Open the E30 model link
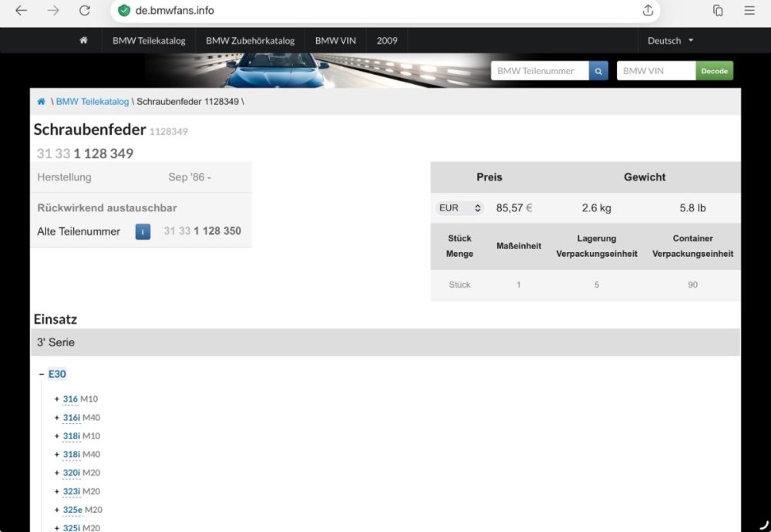The width and height of the screenshot is (771, 532). point(57,374)
